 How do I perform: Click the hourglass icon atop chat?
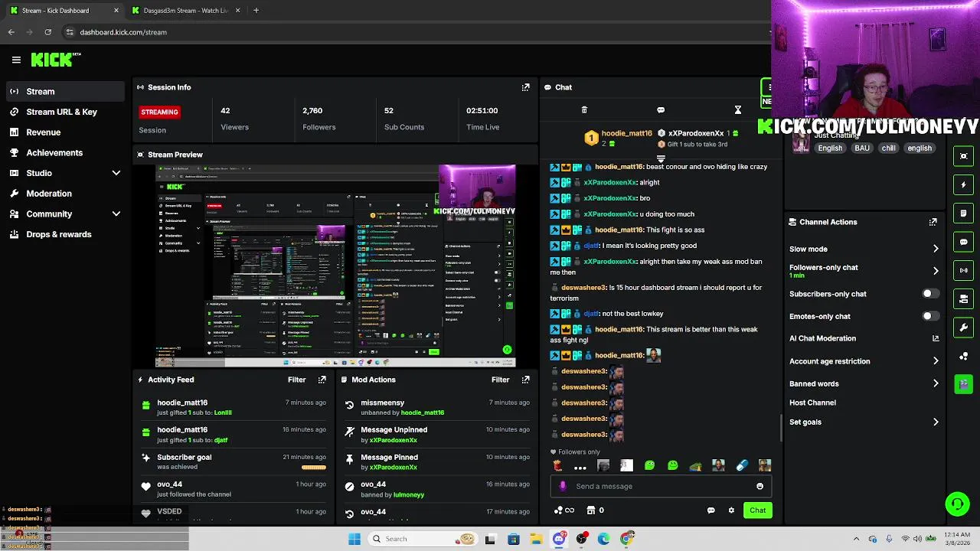coord(737,110)
